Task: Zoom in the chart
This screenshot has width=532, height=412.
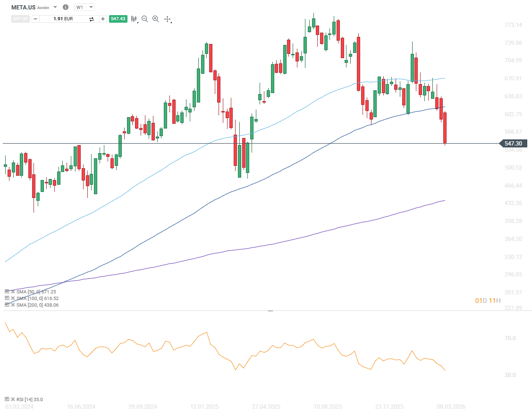Action: point(155,19)
